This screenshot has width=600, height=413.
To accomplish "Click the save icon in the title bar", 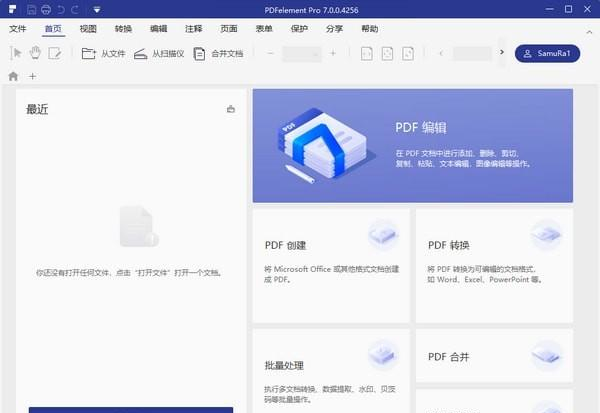I will click(x=32, y=10).
